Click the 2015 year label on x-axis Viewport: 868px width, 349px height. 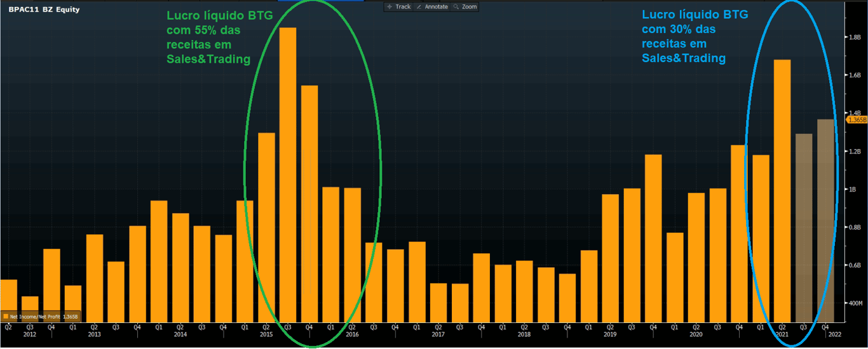(266, 334)
